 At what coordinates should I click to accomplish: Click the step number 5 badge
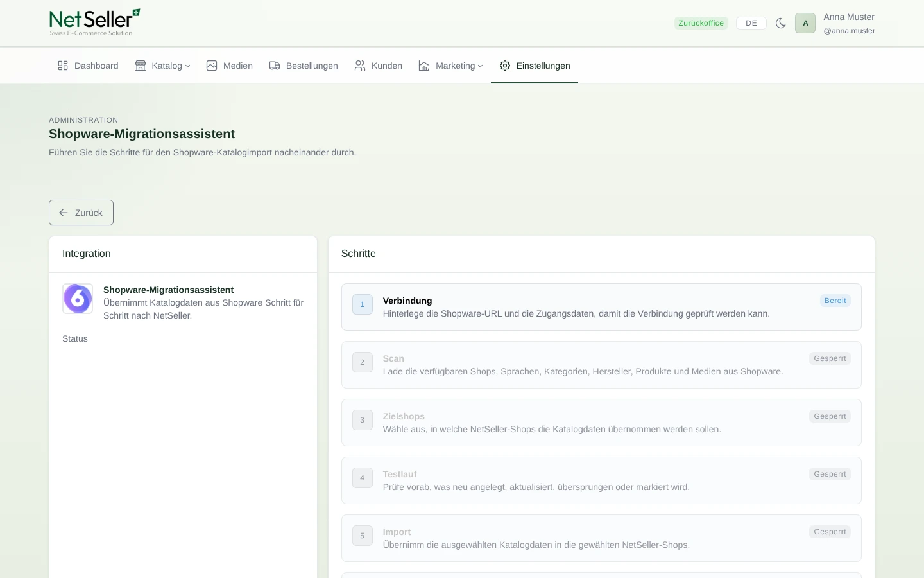363,536
